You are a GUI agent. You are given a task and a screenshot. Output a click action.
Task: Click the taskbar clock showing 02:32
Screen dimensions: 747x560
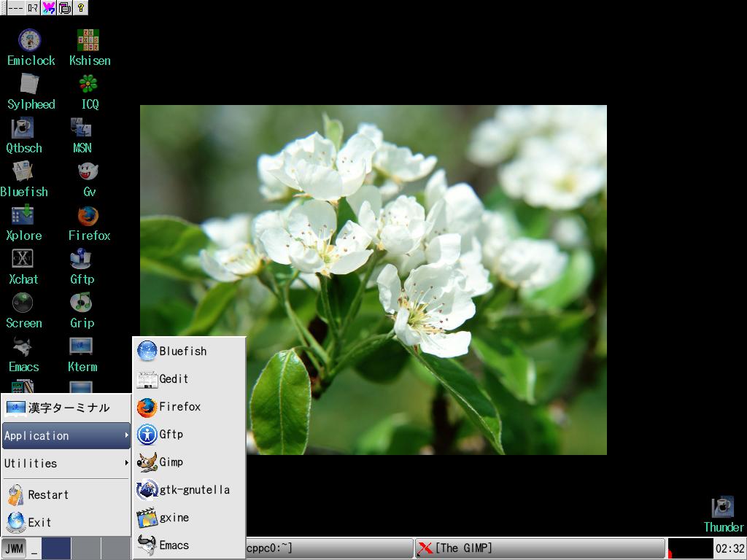(729, 548)
